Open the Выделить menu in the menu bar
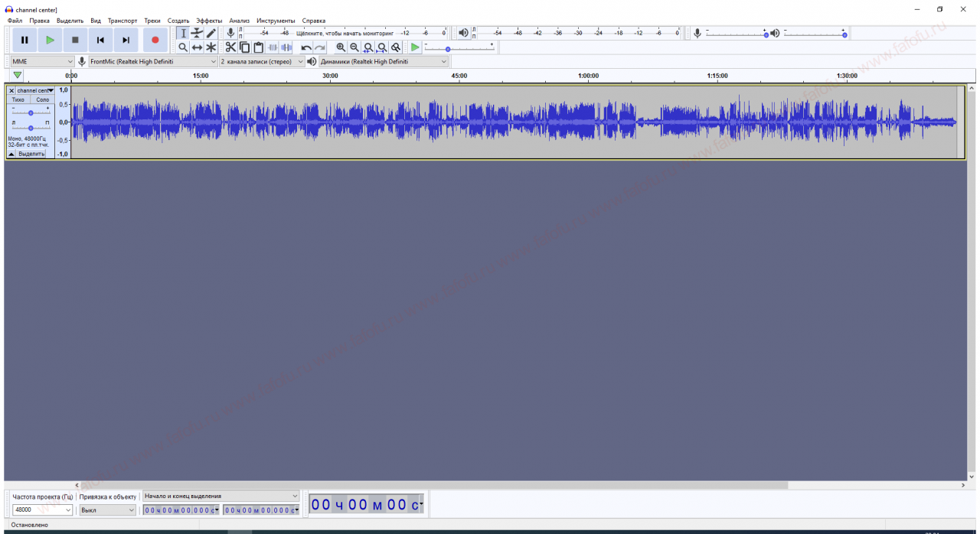 (70, 21)
